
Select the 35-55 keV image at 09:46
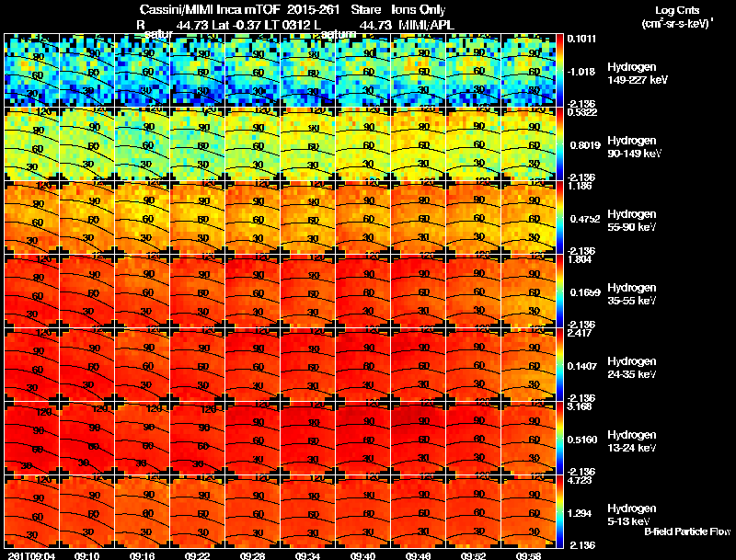tap(419, 291)
